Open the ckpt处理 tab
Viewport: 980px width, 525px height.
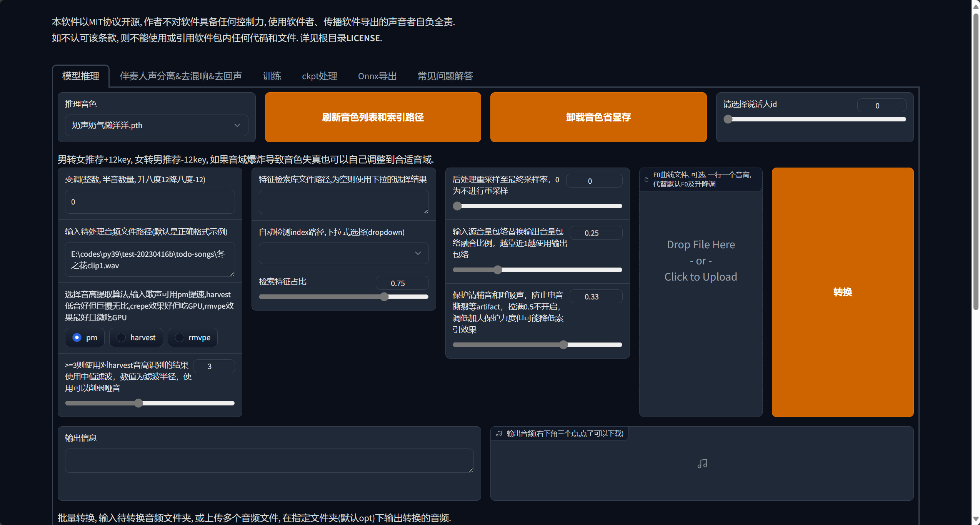(x=320, y=76)
